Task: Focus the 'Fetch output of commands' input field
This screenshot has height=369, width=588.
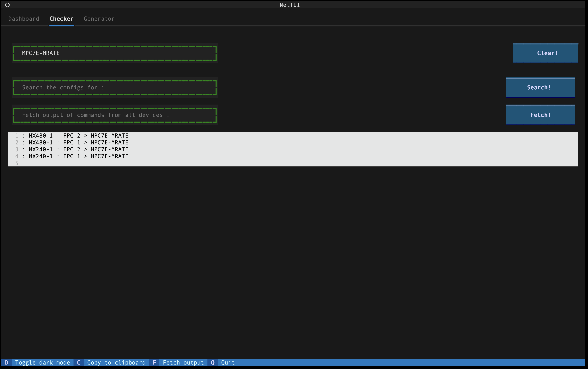Action: click(x=115, y=115)
